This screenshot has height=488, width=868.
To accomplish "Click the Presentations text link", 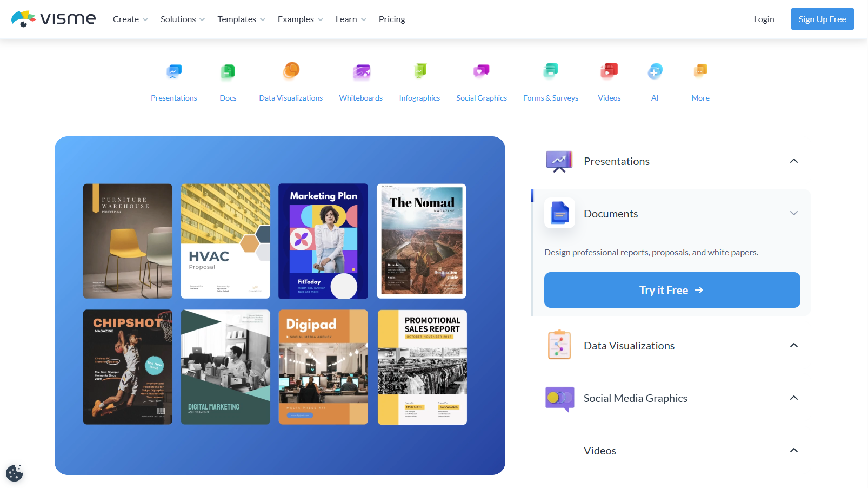I will pos(174,98).
